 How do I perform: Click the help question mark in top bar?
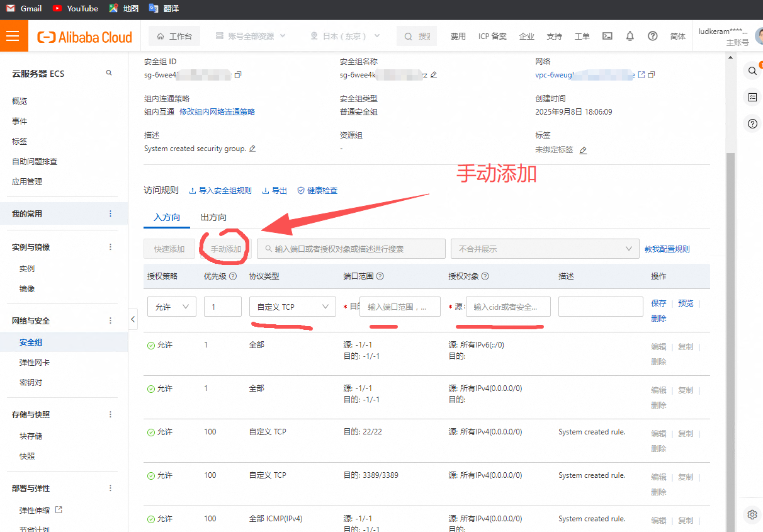pyautogui.click(x=653, y=37)
